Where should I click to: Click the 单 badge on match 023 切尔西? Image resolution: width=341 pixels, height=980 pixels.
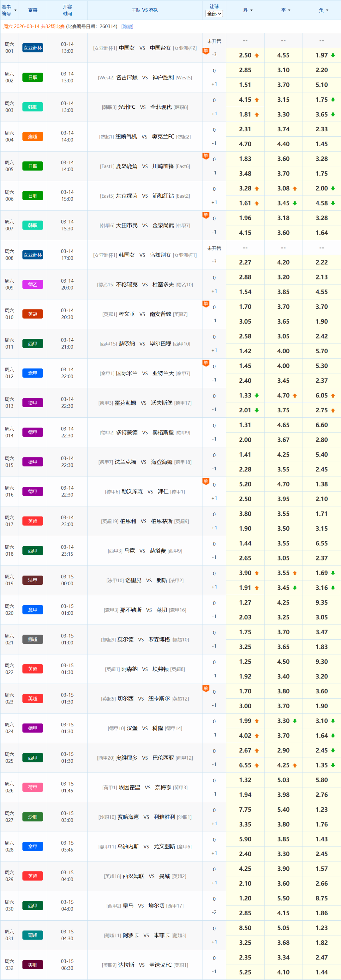pyautogui.click(x=206, y=689)
